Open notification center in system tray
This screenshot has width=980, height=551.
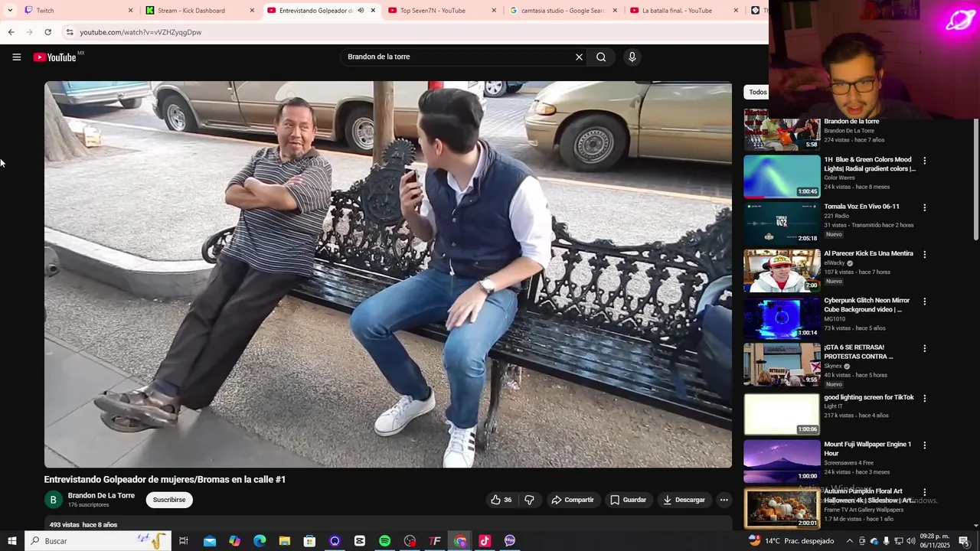pyautogui.click(x=964, y=541)
